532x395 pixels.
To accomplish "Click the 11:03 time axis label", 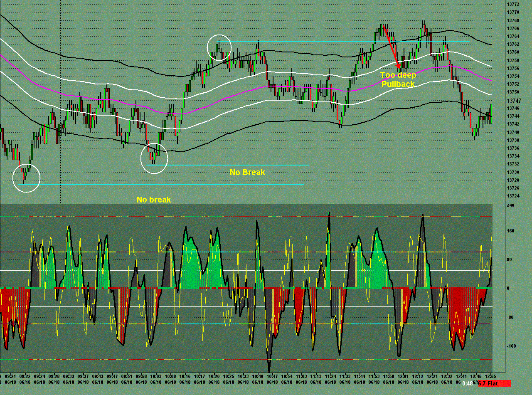I will click(301, 375).
